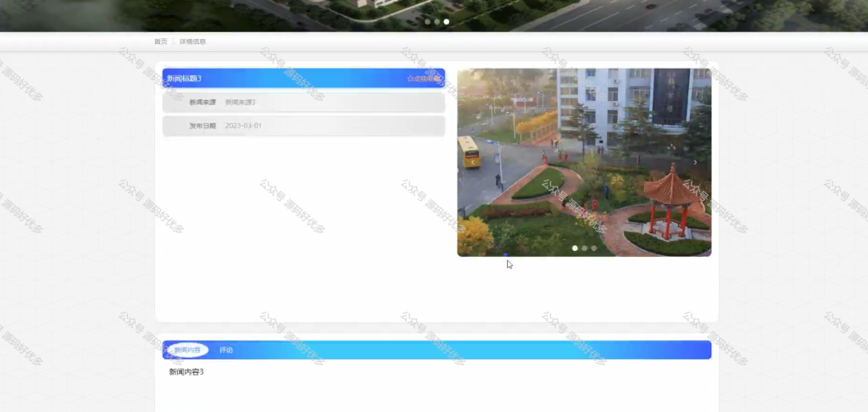Viewport: 868px width, 412px height.
Task: Select the third dot of the news image carousel
Action: [x=593, y=248]
